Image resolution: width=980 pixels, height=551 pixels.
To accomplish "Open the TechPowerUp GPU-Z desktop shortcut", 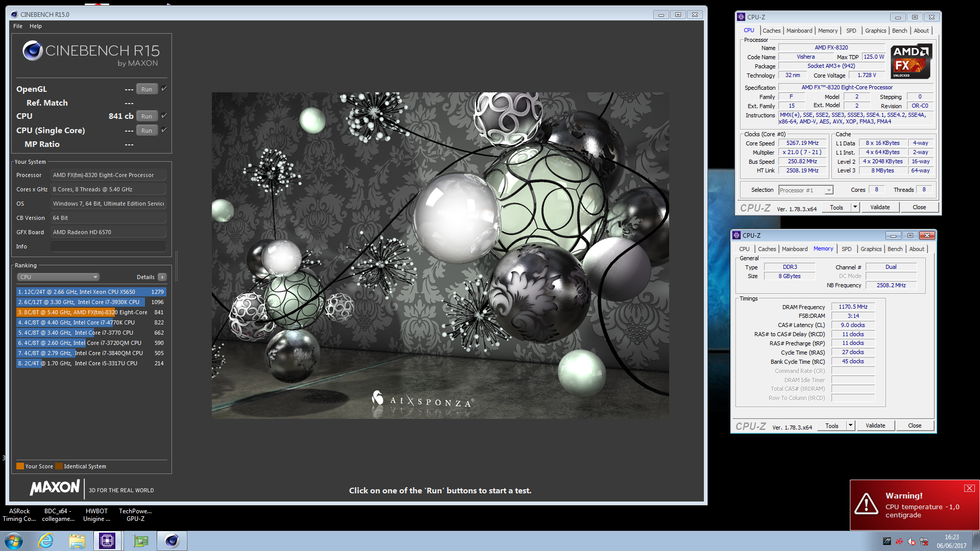I will (x=135, y=515).
